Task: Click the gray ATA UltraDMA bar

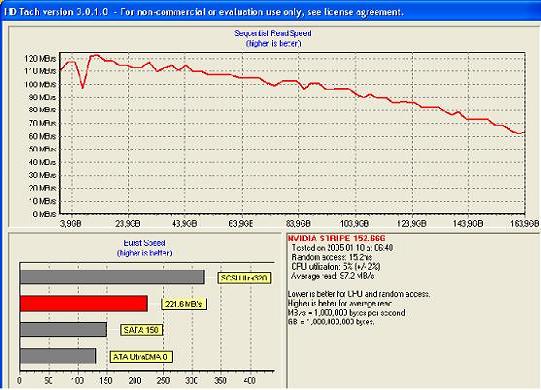Action: coord(58,356)
